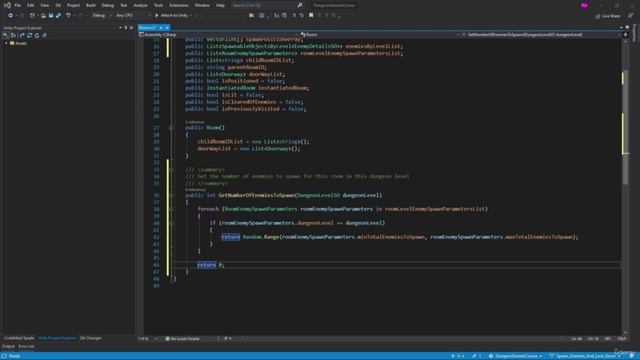
Task: Click the save file icon
Action: click(x=51, y=16)
